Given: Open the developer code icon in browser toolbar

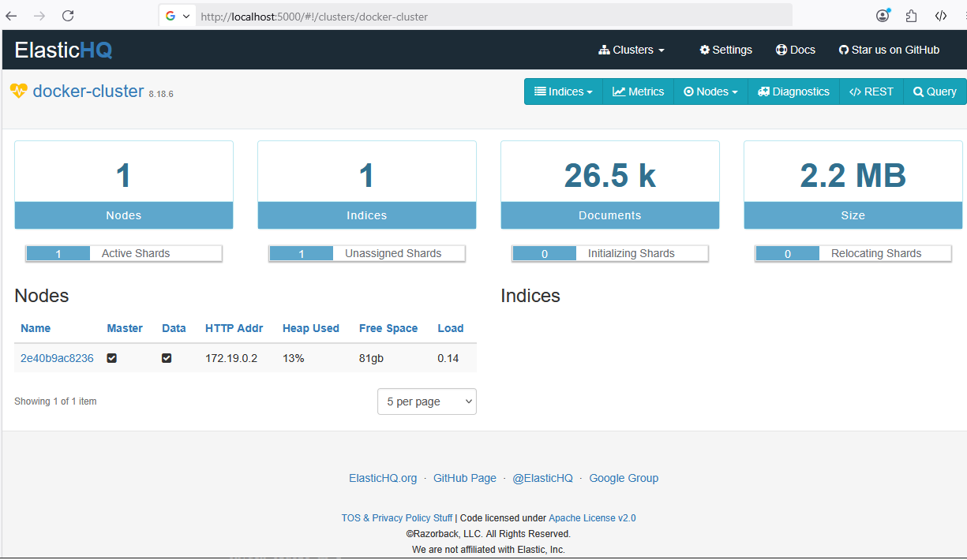Looking at the screenshot, I should pos(940,16).
